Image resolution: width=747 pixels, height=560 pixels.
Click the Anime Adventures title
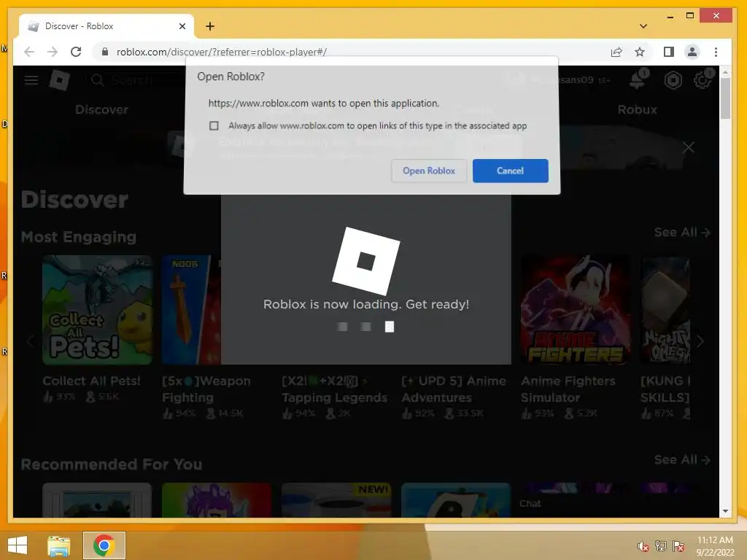coord(454,389)
